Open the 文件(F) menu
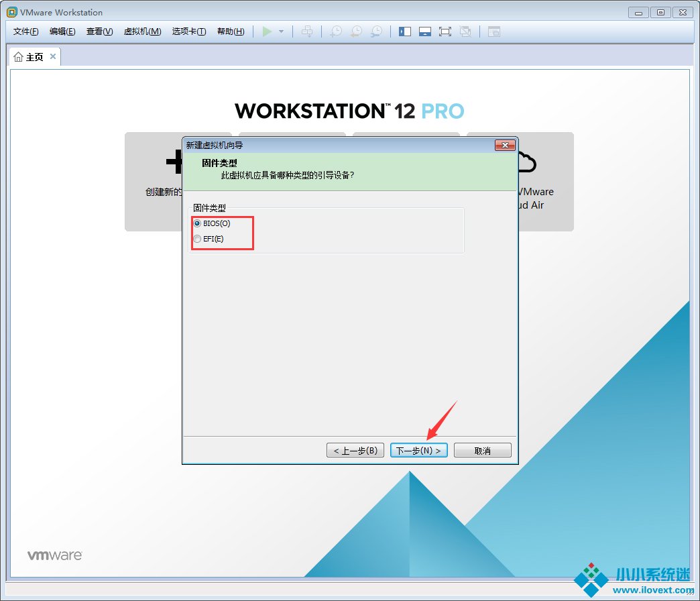700x601 pixels. pyautogui.click(x=26, y=32)
